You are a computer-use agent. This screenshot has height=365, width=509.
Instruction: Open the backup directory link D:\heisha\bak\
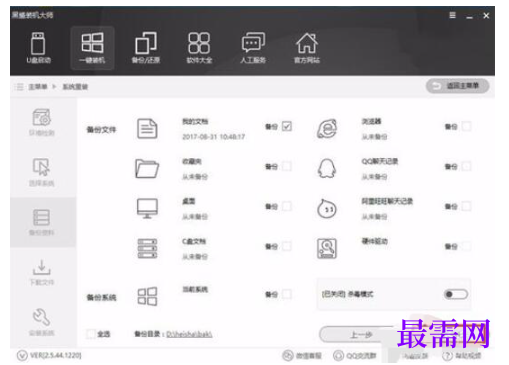[x=189, y=334]
